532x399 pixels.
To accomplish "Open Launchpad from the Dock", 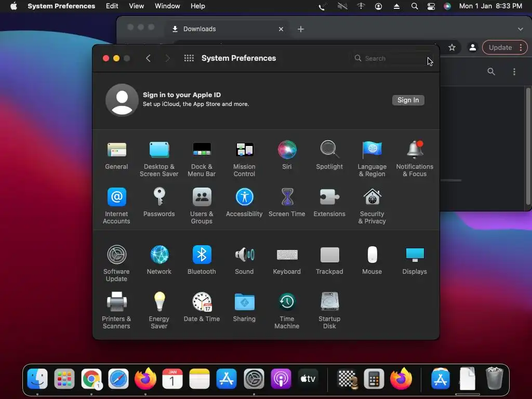I will pyautogui.click(x=64, y=379).
